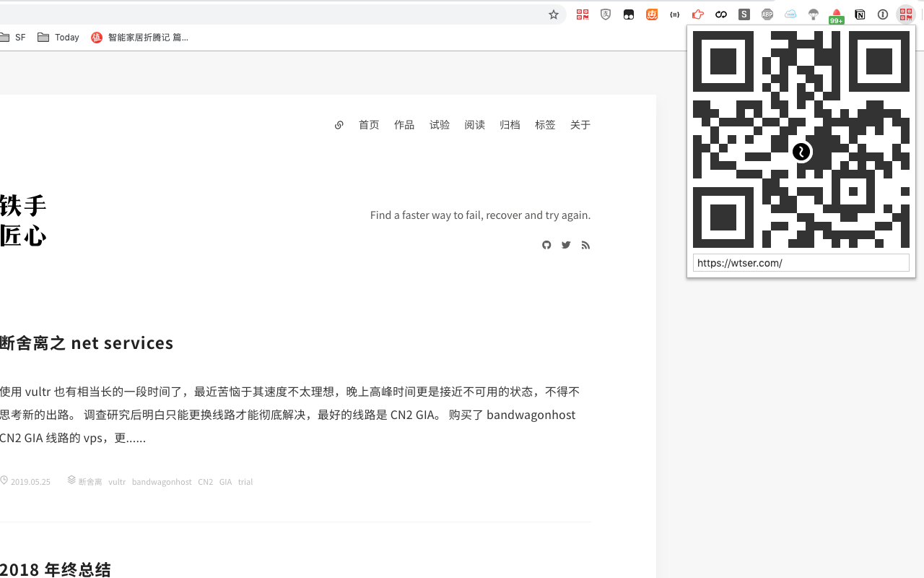
Task: Click the orange smiley-face 惠 extension icon
Action: [652, 14]
